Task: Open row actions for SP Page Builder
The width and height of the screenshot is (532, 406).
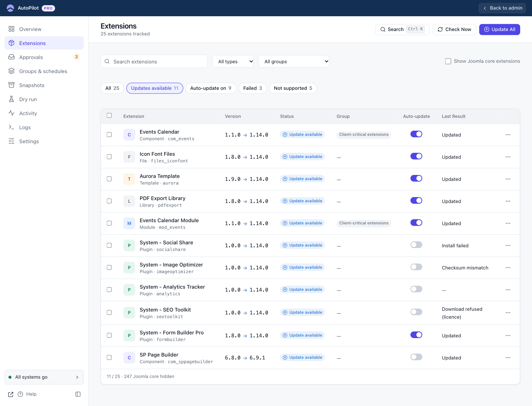Action: (x=508, y=358)
